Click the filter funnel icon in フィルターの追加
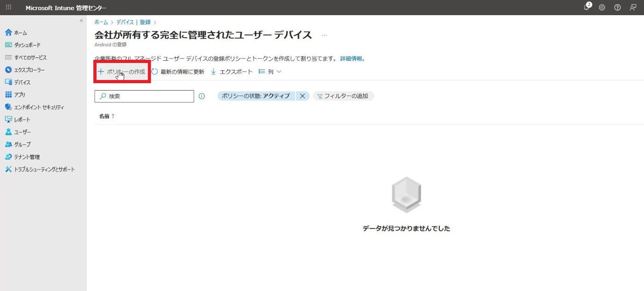Image resolution: width=644 pixels, height=291 pixels. pyautogui.click(x=320, y=97)
